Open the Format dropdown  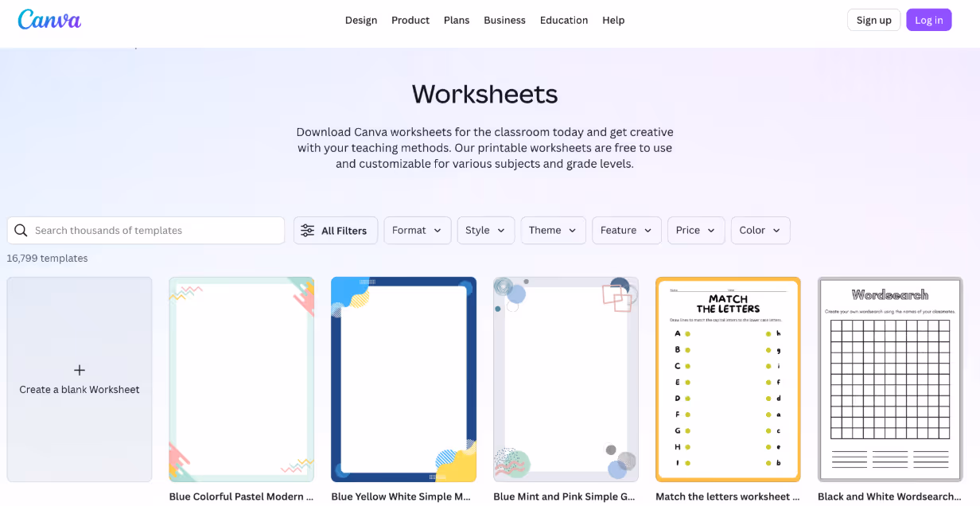(417, 230)
